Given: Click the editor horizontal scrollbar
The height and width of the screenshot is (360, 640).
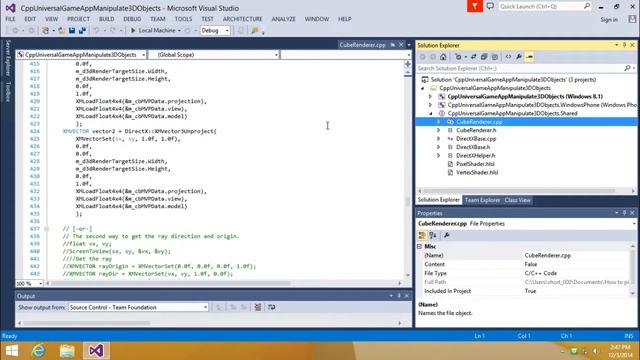Looking at the screenshot, I should point(224,283).
